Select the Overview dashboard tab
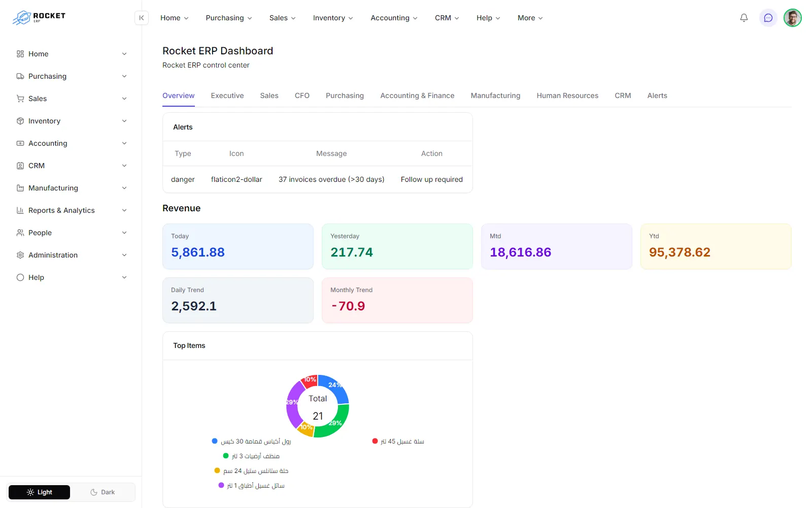The width and height of the screenshot is (812, 508). 179,96
